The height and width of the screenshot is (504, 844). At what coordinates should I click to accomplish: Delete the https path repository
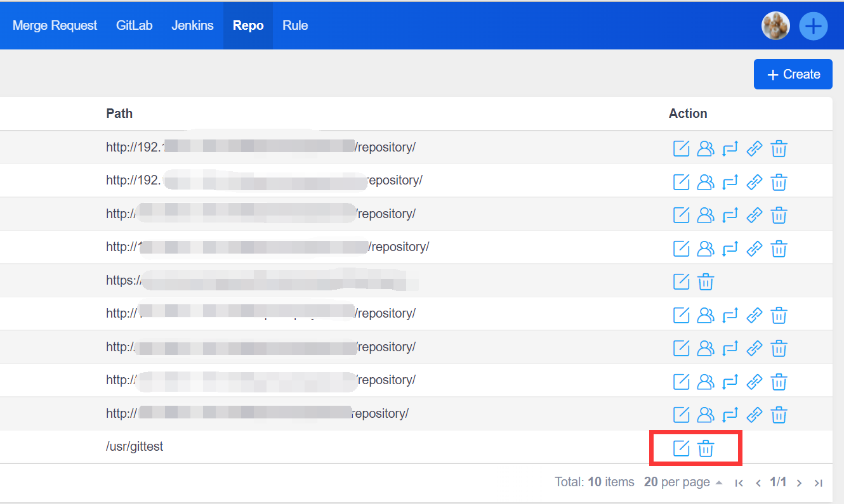(706, 281)
